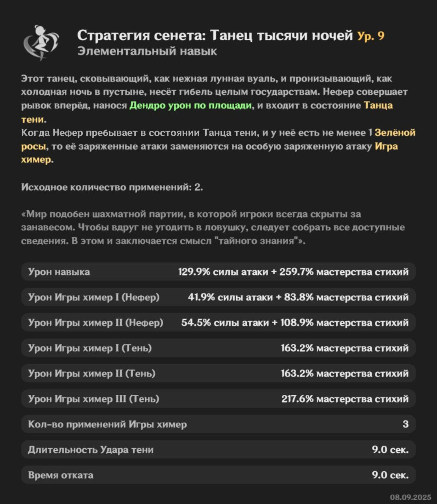The height and width of the screenshot is (504, 437).
Task: Select the "Урон Игры химер I (Нефер)" row
Action: point(218,297)
